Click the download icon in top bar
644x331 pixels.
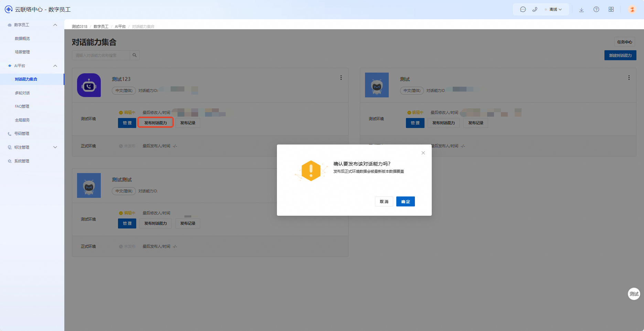point(581,10)
